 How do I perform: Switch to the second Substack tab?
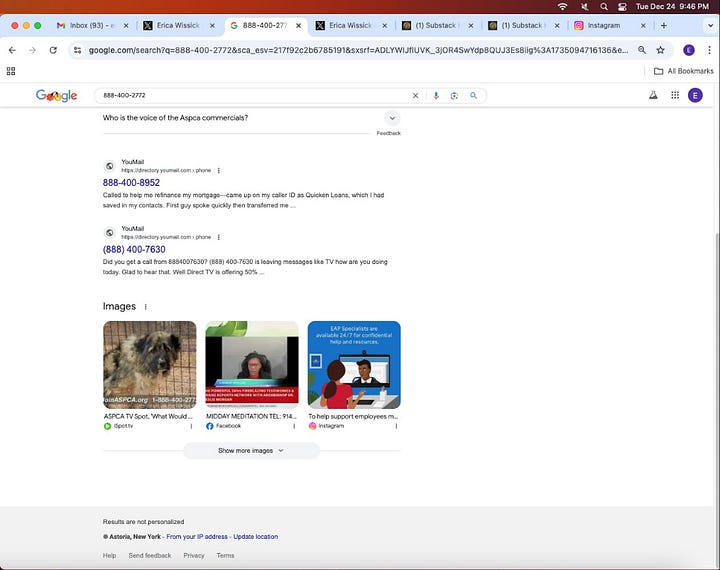pyautogui.click(x=523, y=26)
